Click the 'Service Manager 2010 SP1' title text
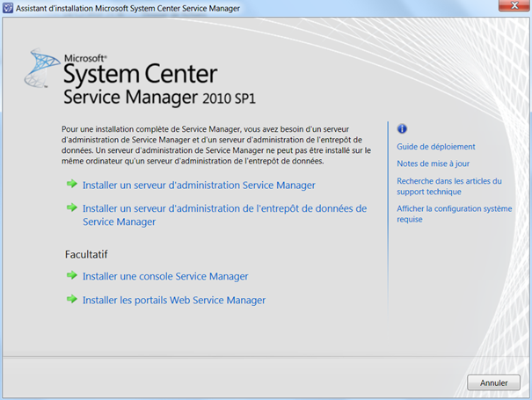 (159, 98)
